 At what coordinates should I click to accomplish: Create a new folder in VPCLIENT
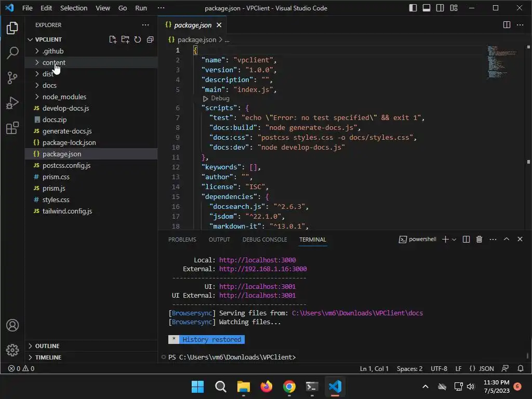(125, 39)
